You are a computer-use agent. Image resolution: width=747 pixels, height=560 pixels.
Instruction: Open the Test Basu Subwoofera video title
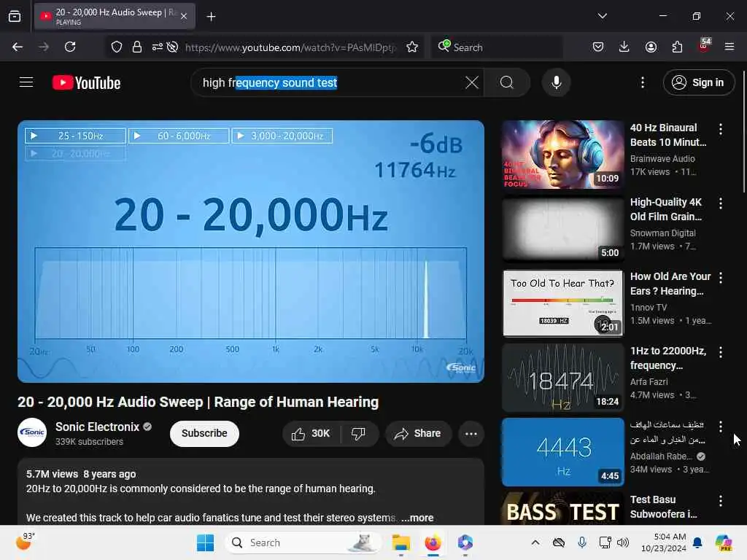coord(664,507)
